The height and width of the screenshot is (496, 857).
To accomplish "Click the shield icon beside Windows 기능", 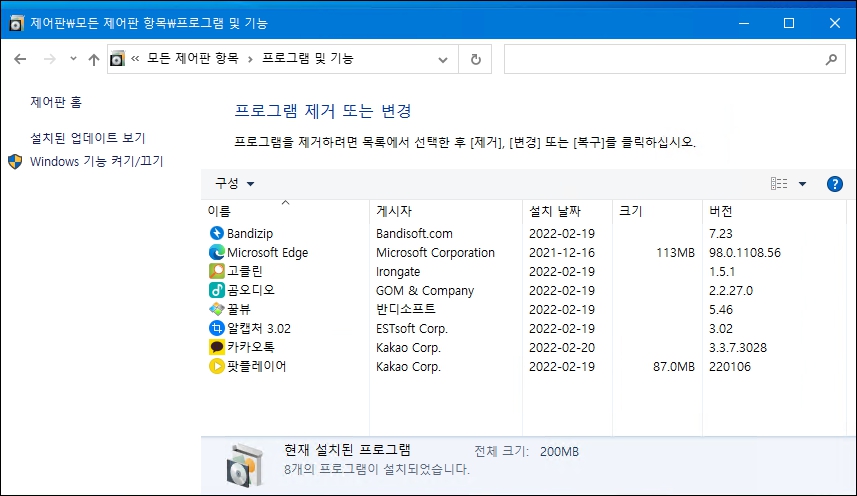I will pos(15,162).
